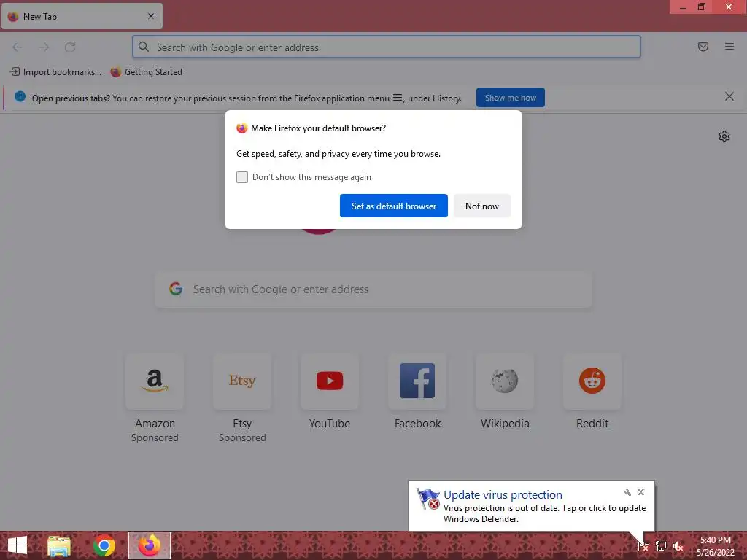747x560 pixels.
Task: Reload the page with the refresh icon
Action: click(x=70, y=47)
